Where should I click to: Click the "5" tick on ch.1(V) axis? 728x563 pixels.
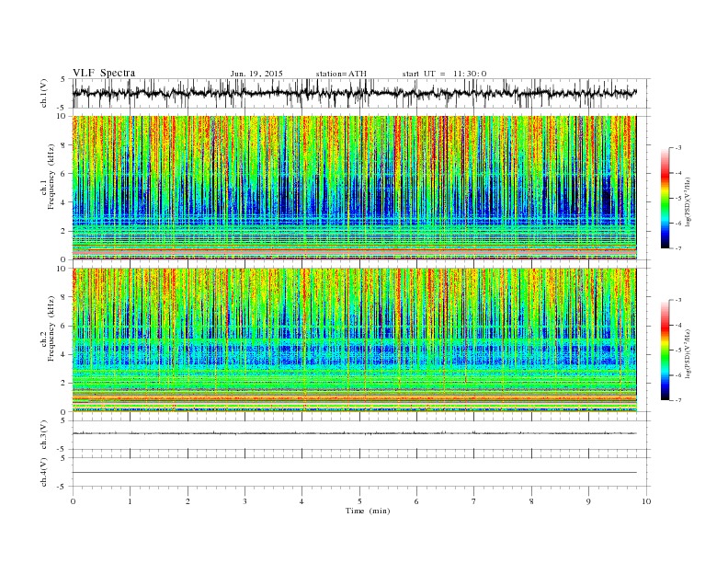click(63, 79)
